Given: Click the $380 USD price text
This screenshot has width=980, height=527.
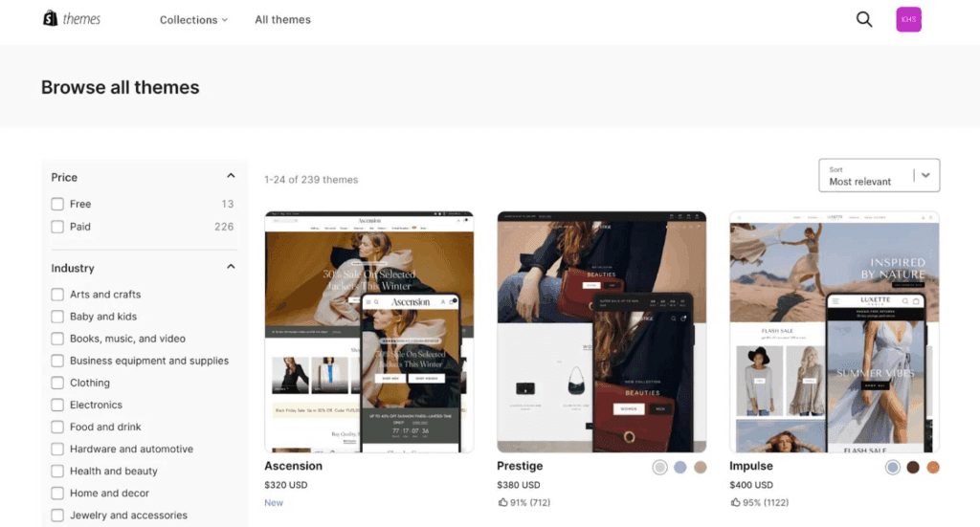Looking at the screenshot, I should pyautogui.click(x=518, y=485).
